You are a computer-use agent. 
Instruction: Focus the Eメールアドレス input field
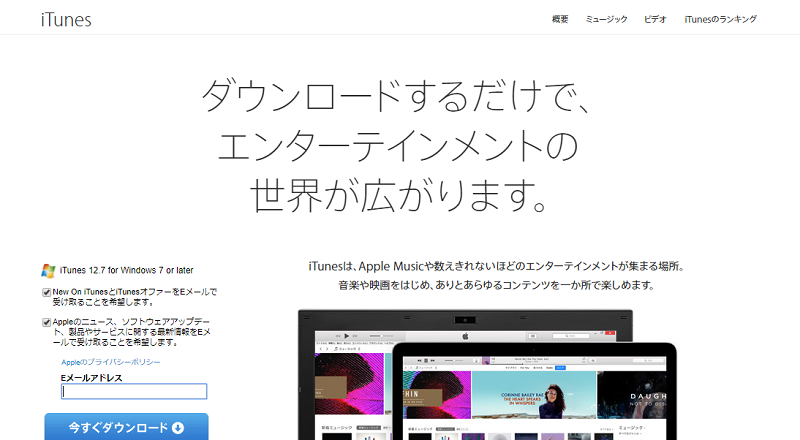click(134, 392)
